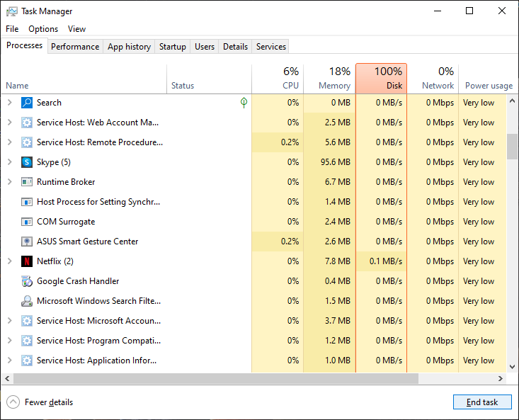The width and height of the screenshot is (519, 420).
Task: Select the ASUS Smart Gesture Center row name
Action: [x=87, y=242]
